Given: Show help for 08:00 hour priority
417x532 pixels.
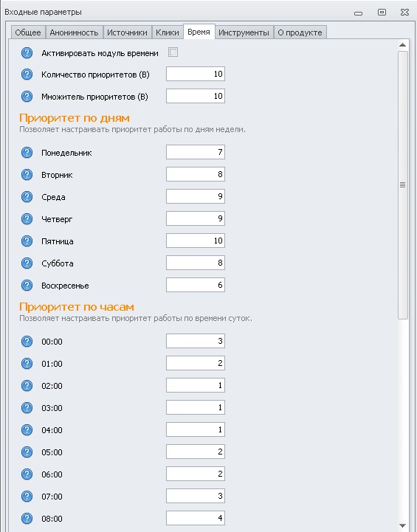Looking at the screenshot, I should 27,519.
